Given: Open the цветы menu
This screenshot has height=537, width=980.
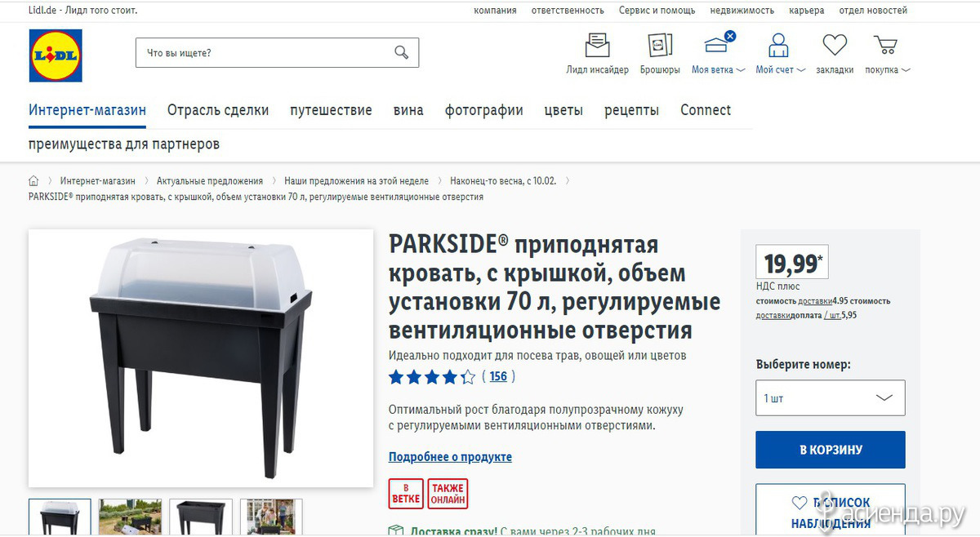Looking at the screenshot, I should (x=563, y=110).
